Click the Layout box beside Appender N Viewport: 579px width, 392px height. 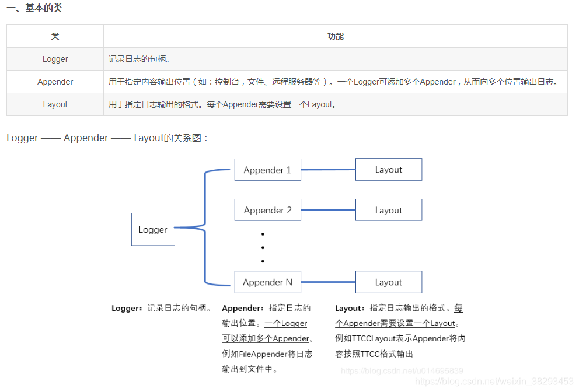(389, 282)
